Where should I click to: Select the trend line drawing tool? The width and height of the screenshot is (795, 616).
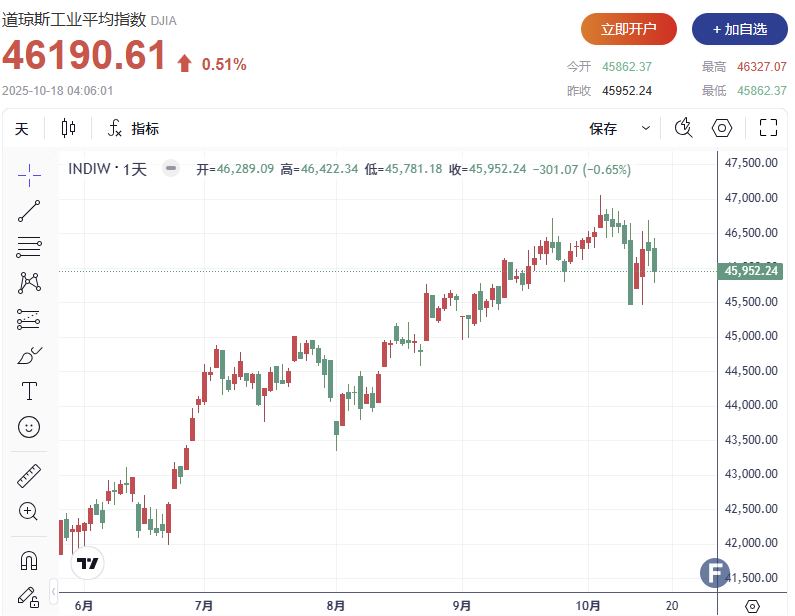tap(29, 211)
